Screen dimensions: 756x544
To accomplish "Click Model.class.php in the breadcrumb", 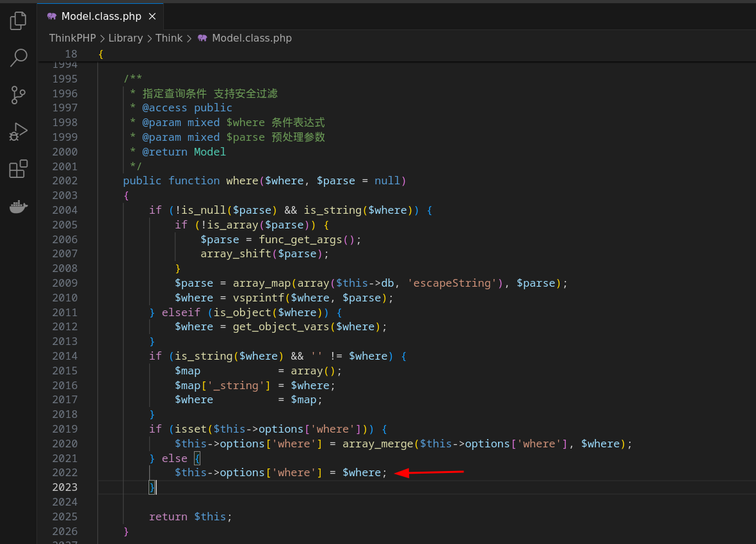I will click(x=252, y=38).
